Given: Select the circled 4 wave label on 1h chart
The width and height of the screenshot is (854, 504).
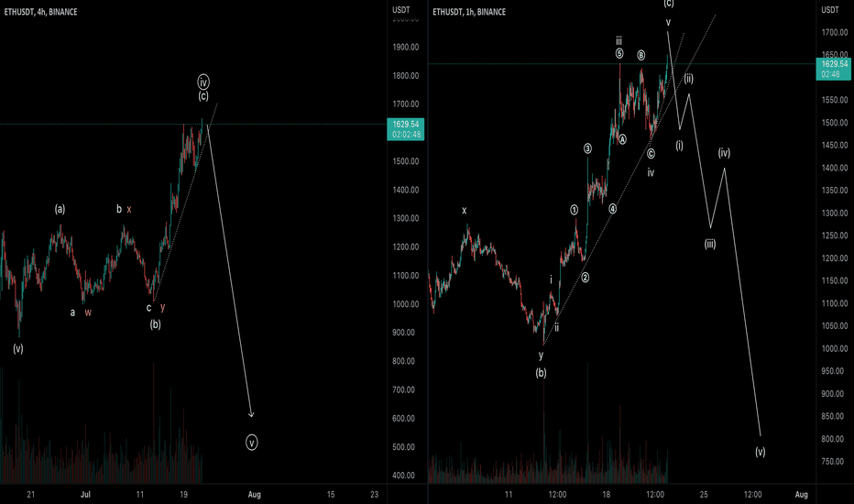Looking at the screenshot, I should tap(613, 209).
